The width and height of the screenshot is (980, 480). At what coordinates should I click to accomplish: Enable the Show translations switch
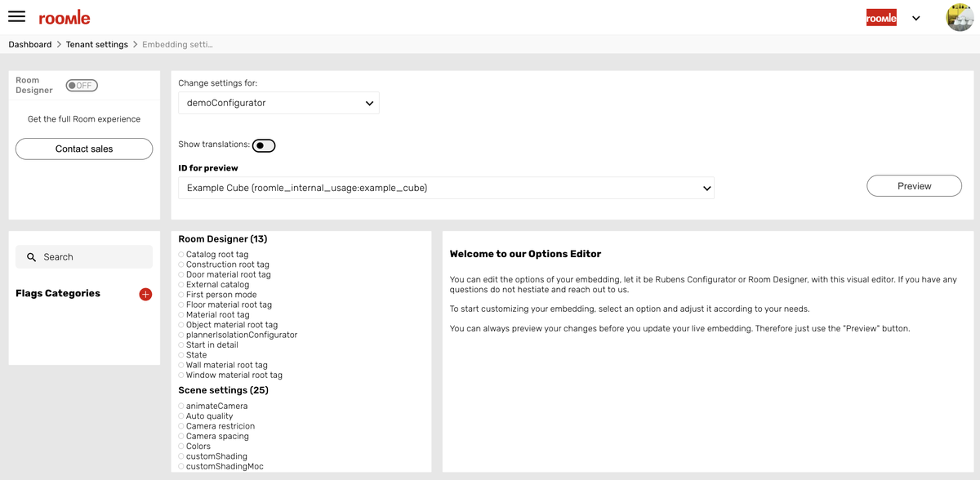[263, 144]
